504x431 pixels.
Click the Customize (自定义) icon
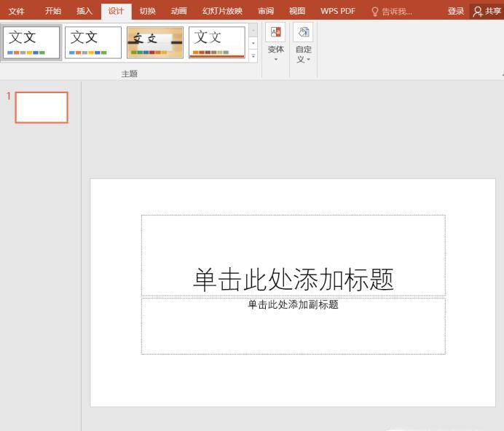pos(304,32)
